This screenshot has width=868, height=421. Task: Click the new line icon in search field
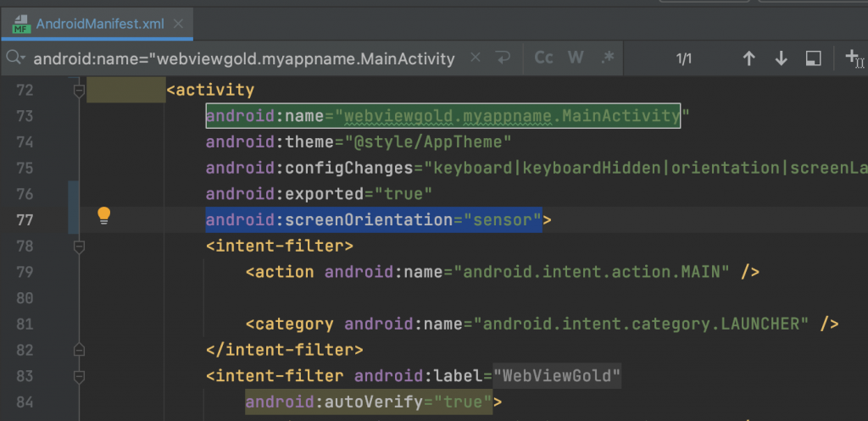(502, 58)
